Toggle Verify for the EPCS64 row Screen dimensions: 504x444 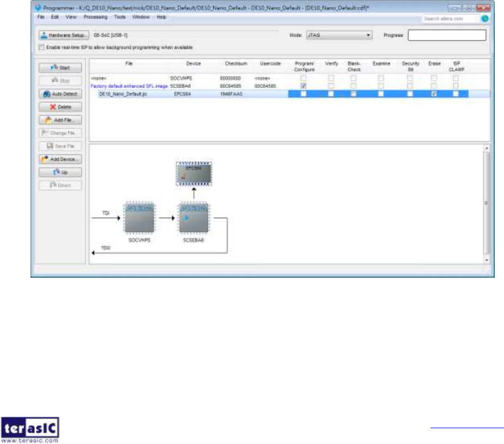331,94
